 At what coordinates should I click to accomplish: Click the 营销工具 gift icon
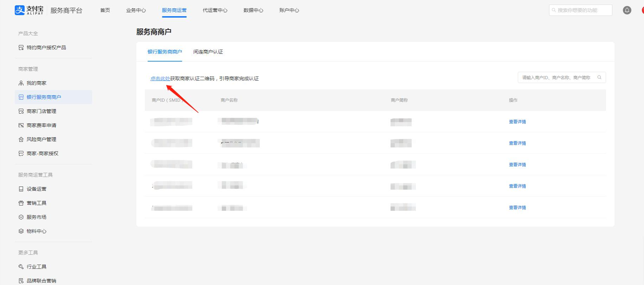[x=21, y=203]
